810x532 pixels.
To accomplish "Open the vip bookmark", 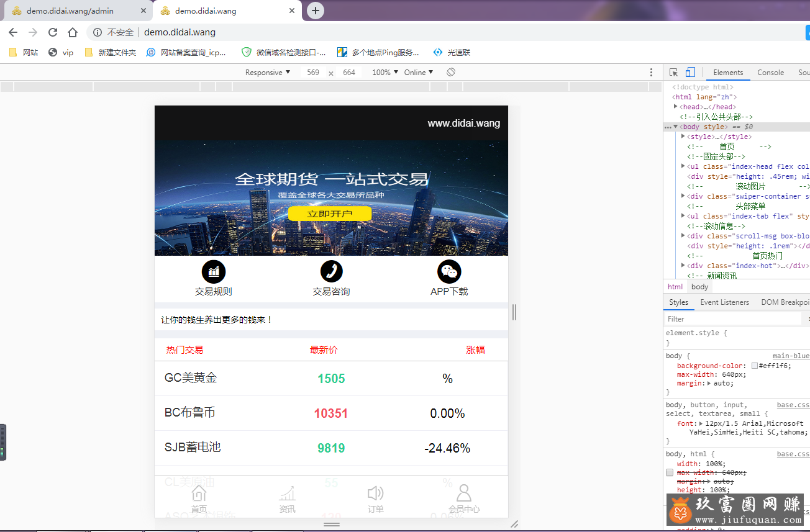I will pyautogui.click(x=61, y=53).
